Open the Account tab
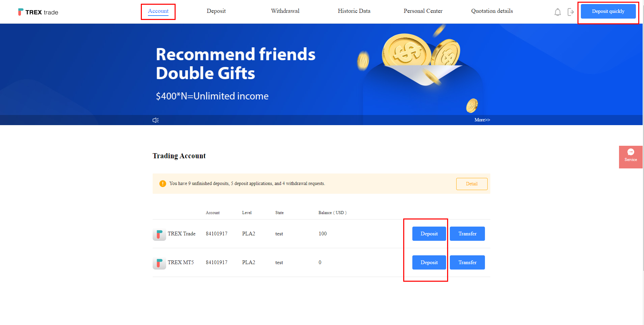 click(x=158, y=11)
